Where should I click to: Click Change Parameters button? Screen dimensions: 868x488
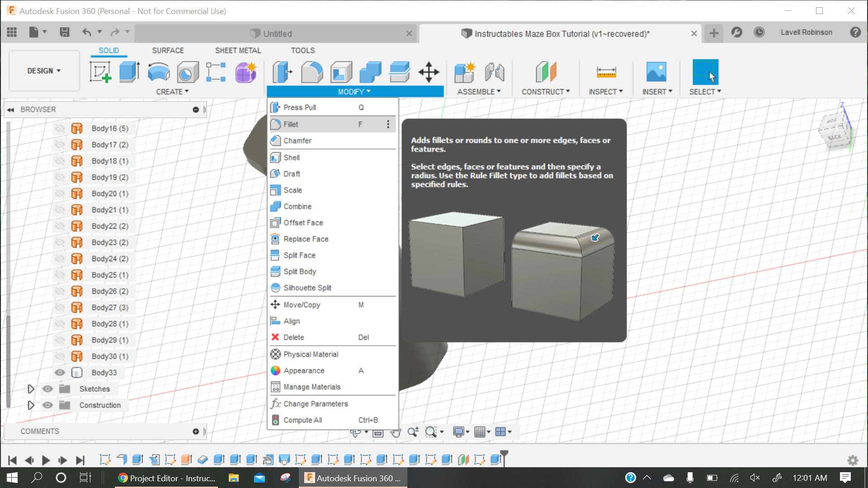pyautogui.click(x=316, y=404)
